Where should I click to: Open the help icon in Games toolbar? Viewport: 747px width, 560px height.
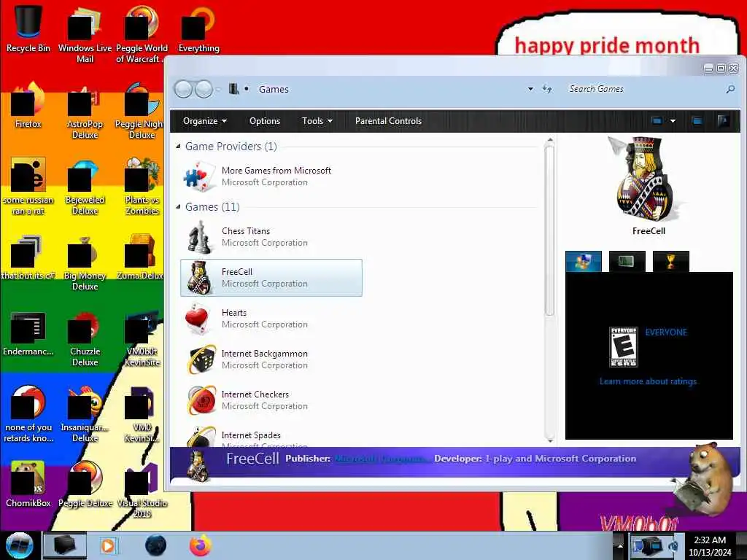(723, 121)
